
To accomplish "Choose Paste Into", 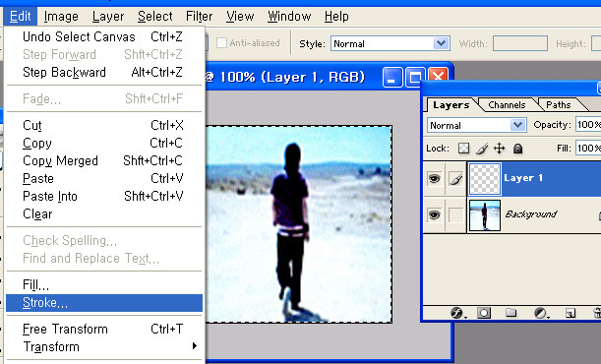I will click(x=104, y=196).
